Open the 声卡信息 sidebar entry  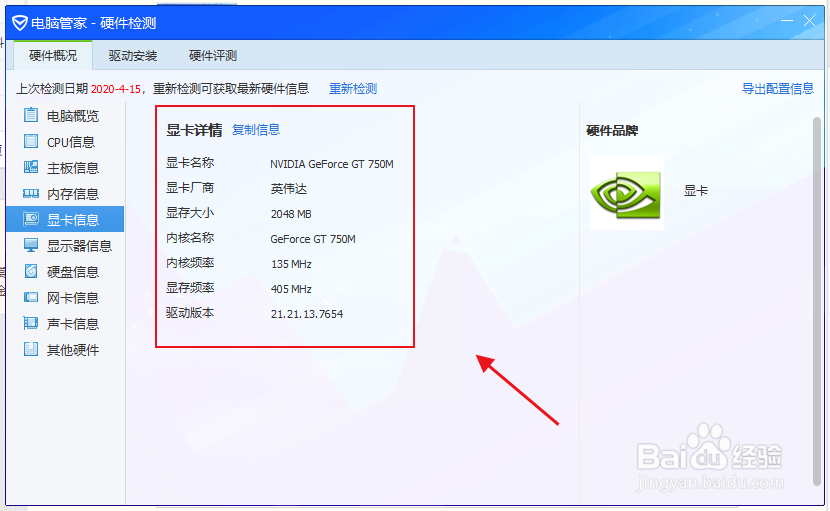tap(65, 323)
